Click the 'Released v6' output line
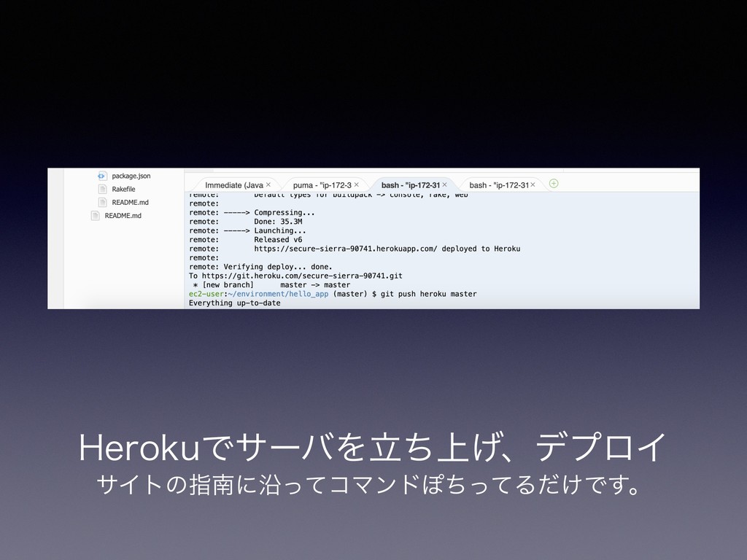 [278, 239]
